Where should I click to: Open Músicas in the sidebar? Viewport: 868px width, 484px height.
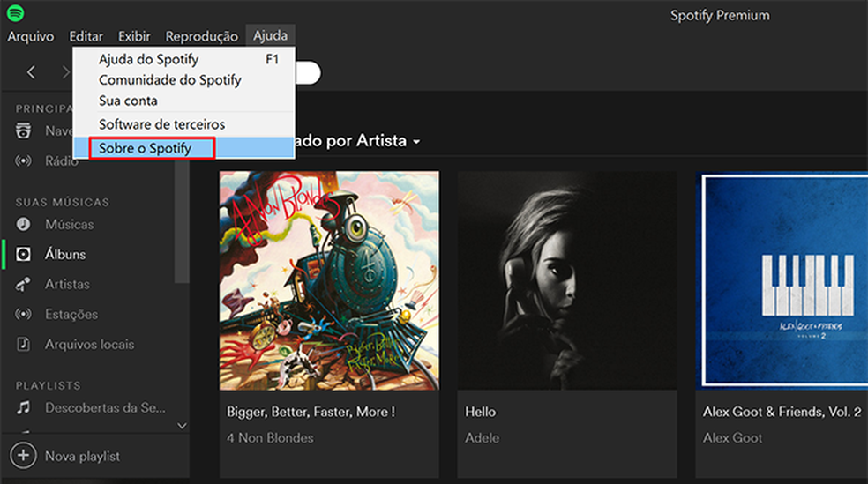pyautogui.click(x=69, y=225)
